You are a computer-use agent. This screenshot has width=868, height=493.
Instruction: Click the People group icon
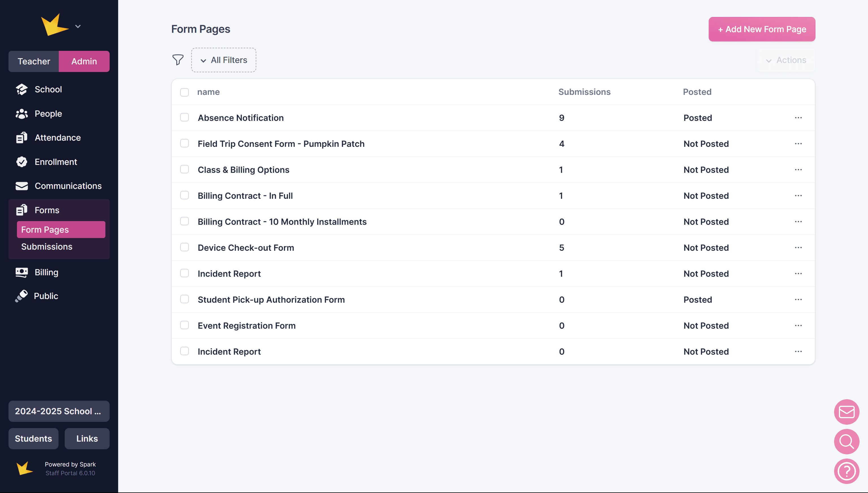pos(22,114)
